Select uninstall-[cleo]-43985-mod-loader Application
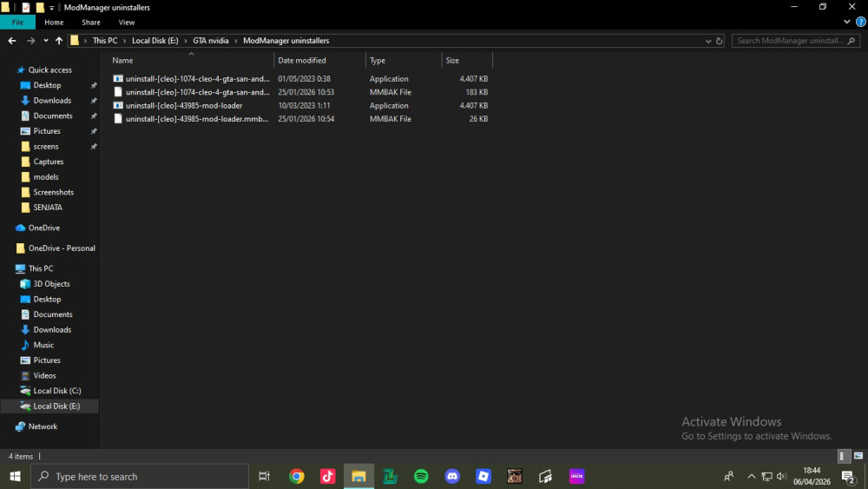868x489 pixels. click(300, 105)
